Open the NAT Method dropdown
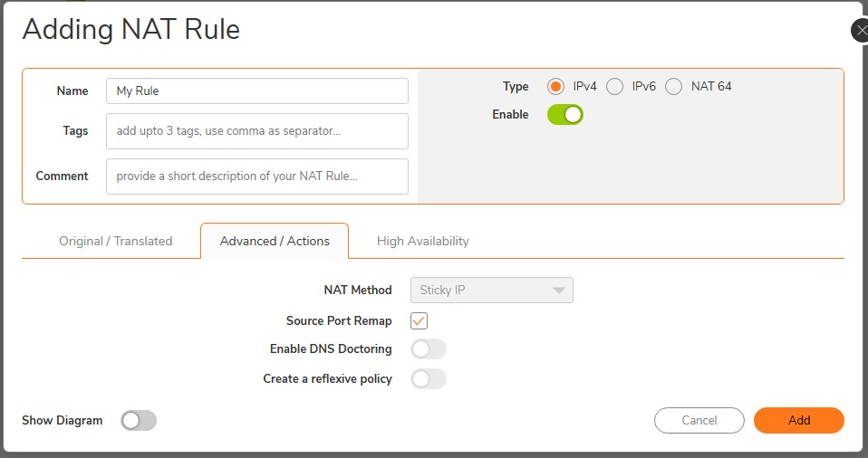This screenshot has height=458, width=868. point(491,291)
